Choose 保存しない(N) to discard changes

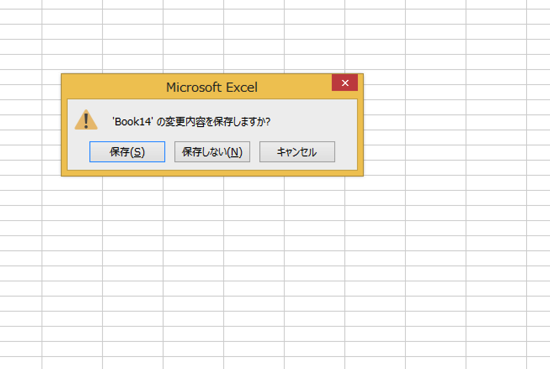212,152
